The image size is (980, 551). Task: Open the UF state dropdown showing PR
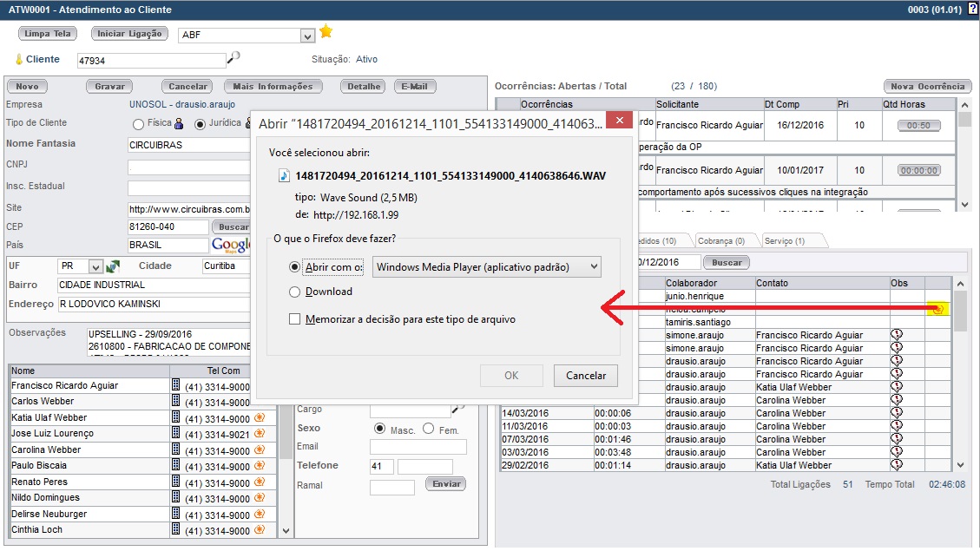(x=95, y=266)
